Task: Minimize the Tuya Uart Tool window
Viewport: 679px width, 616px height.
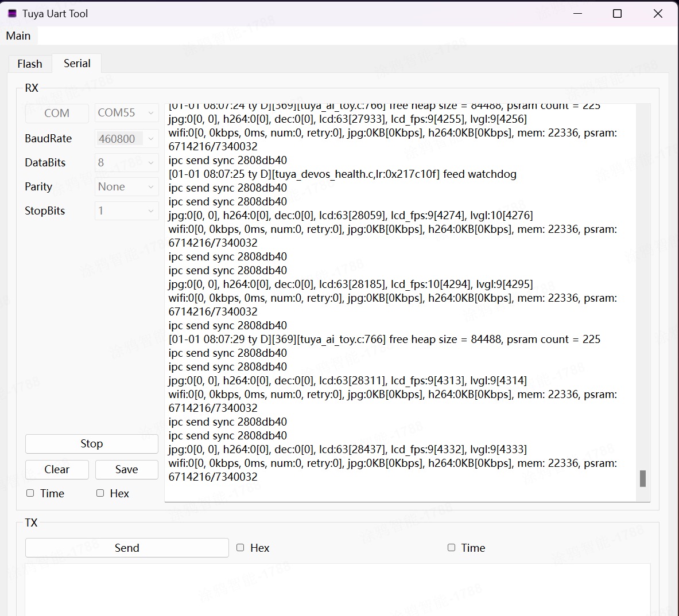Action: click(577, 13)
